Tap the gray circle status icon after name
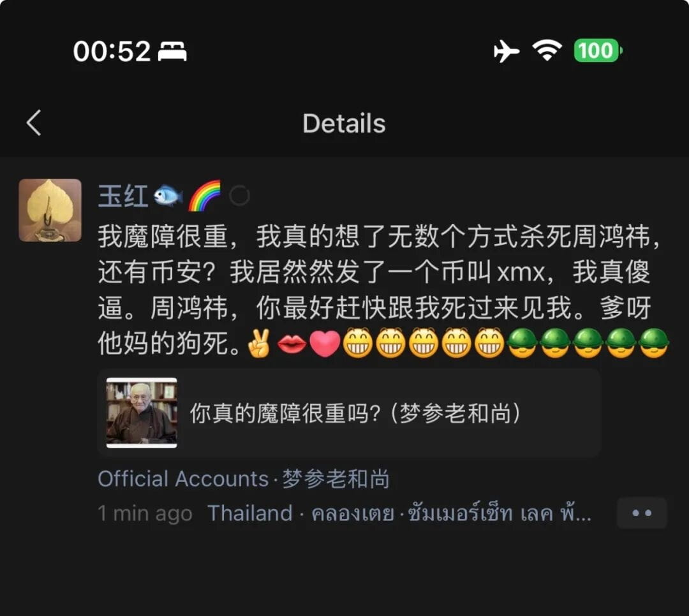 click(x=239, y=196)
